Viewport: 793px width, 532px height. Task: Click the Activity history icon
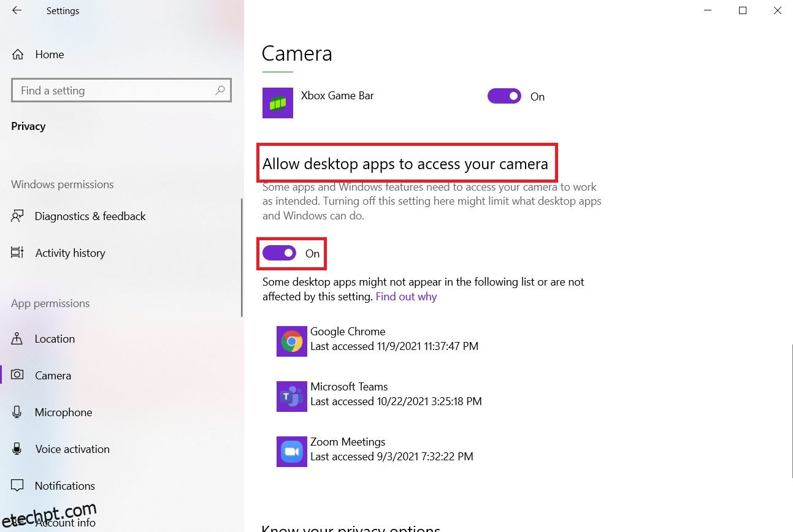17,253
